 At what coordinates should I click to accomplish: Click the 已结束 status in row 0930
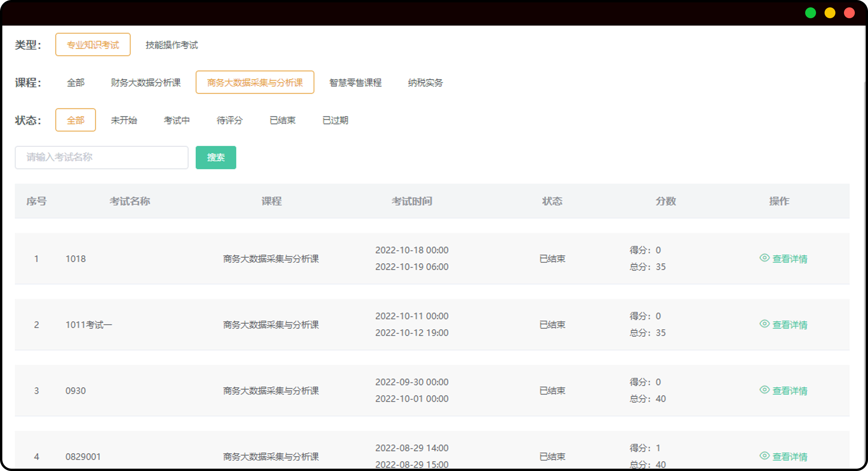552,390
